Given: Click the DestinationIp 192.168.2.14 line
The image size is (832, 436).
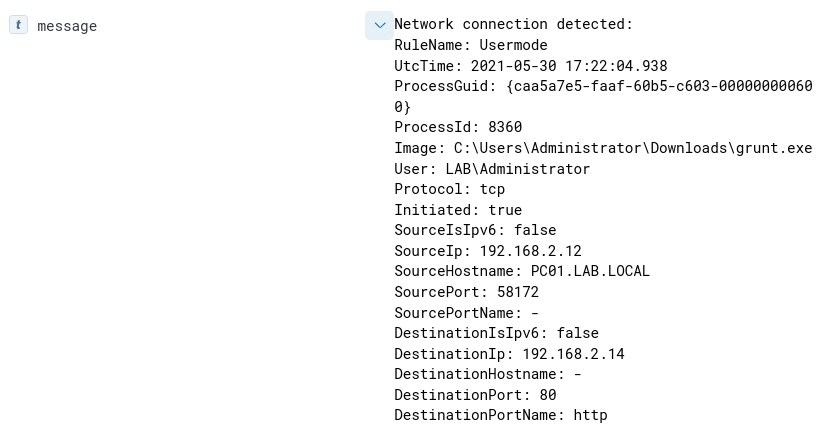Looking at the screenshot, I should (509, 354).
